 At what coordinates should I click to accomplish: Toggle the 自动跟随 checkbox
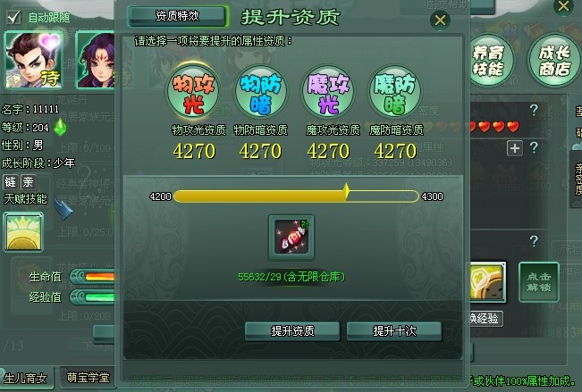(13, 17)
